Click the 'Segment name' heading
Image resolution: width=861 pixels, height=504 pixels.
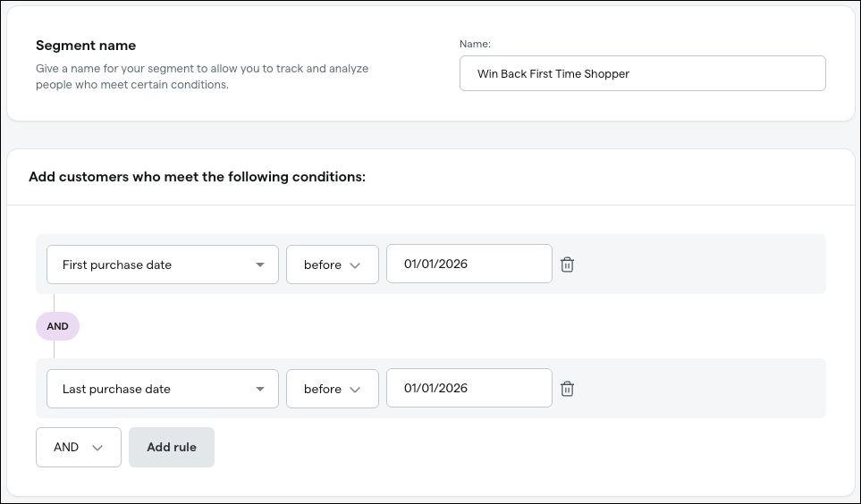click(x=86, y=46)
